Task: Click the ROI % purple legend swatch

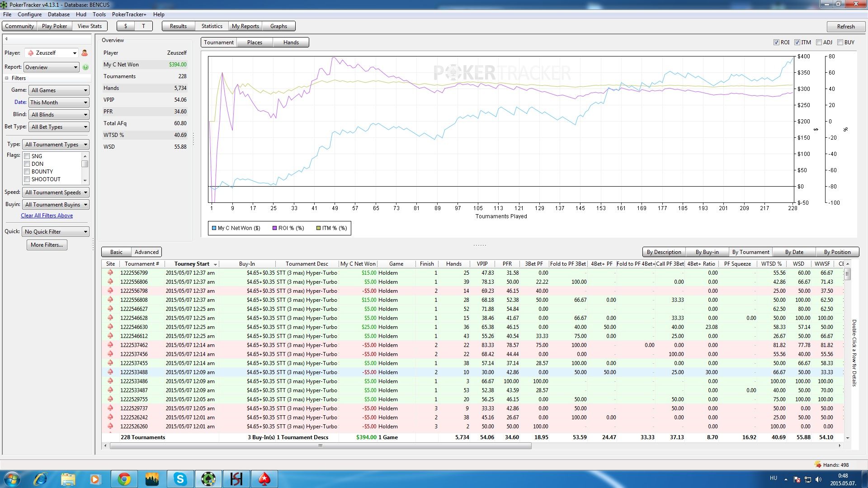Action: [274, 228]
